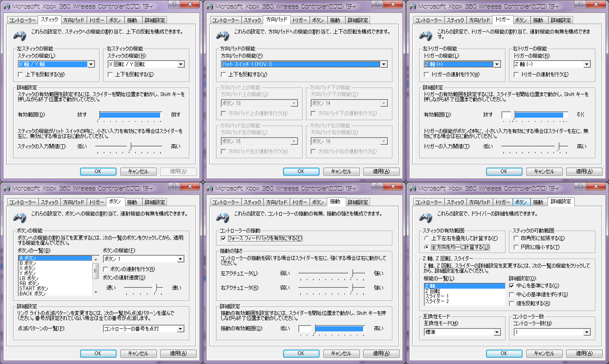
Task: Click the gamepad icon in the 詳細設定 settings window
Action: coord(425,218)
